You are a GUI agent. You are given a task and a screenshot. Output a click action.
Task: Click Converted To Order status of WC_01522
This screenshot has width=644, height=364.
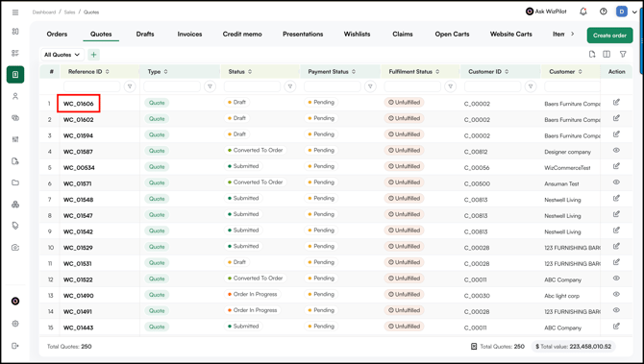coord(256,279)
